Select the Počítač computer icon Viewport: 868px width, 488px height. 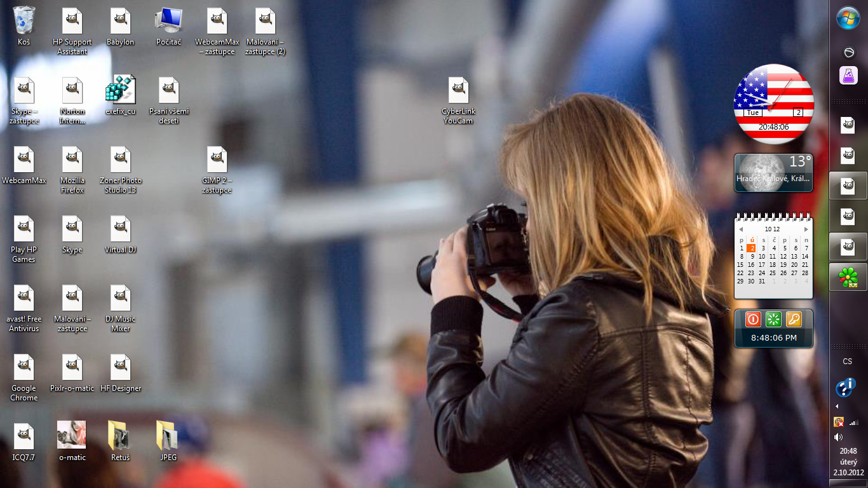coord(169,20)
